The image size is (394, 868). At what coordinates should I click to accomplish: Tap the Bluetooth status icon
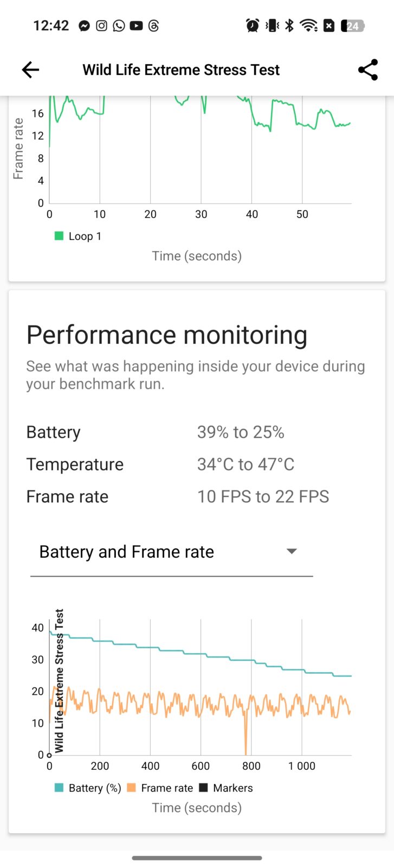(x=289, y=25)
